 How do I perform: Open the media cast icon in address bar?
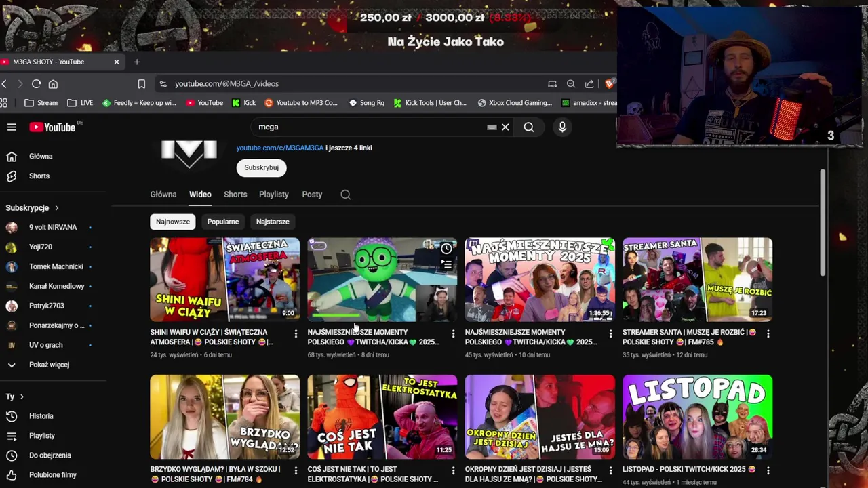tap(552, 84)
